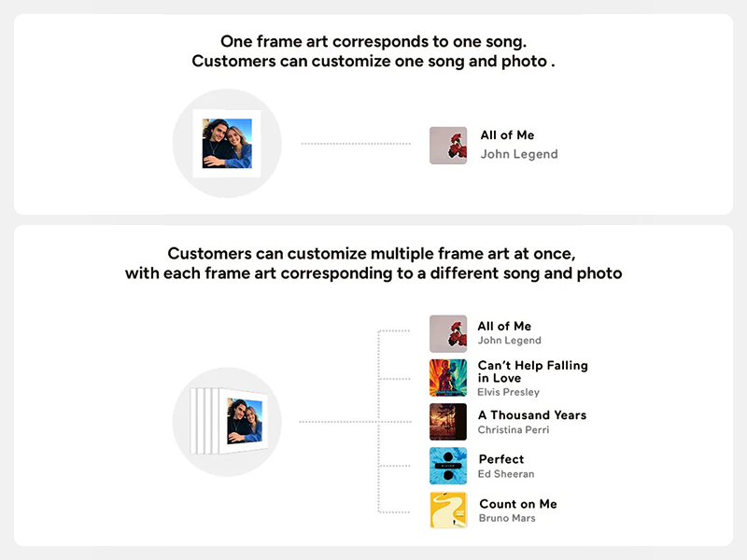Click the A Thousand Years album cover
The image size is (747, 560).
(448, 422)
